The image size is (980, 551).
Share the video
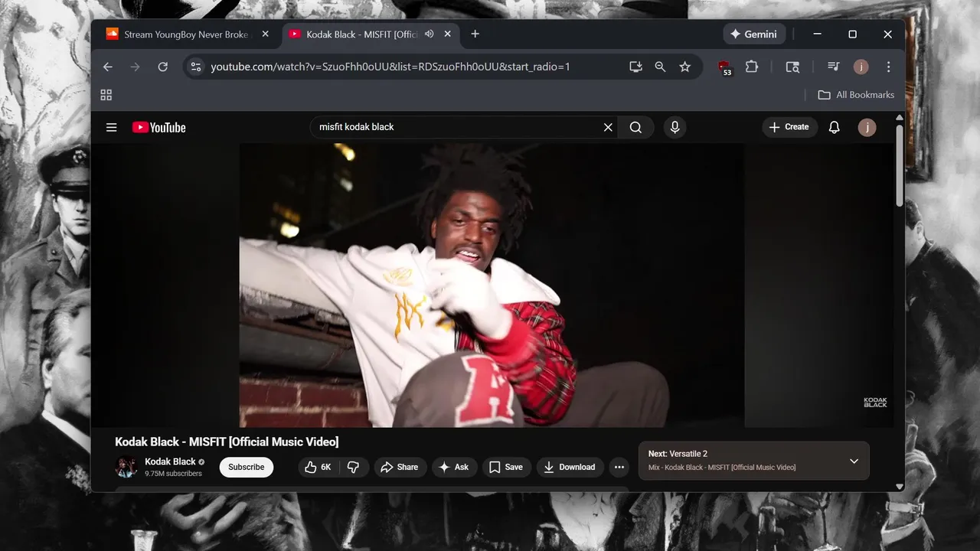point(400,467)
